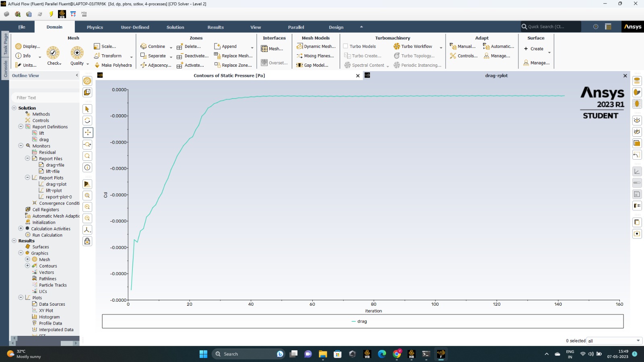
Task: Switch to the Parallel ribbon tab
Action: coord(296,27)
